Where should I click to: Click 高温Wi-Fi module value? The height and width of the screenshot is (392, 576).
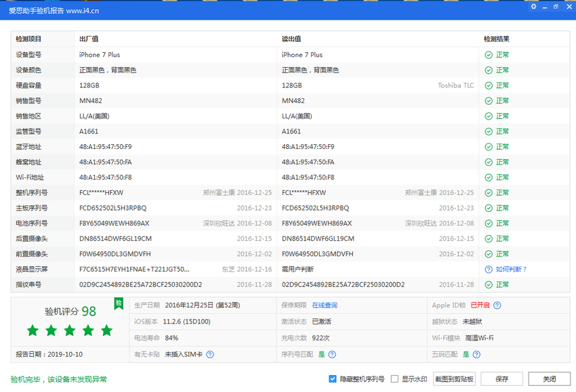[x=479, y=338]
